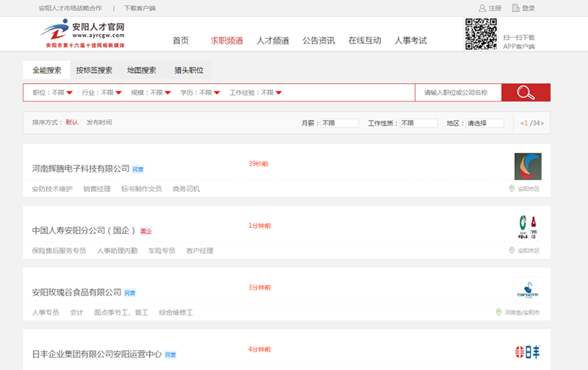Switch to the 地图搜索 tab
This screenshot has width=588, height=370.
141,71
